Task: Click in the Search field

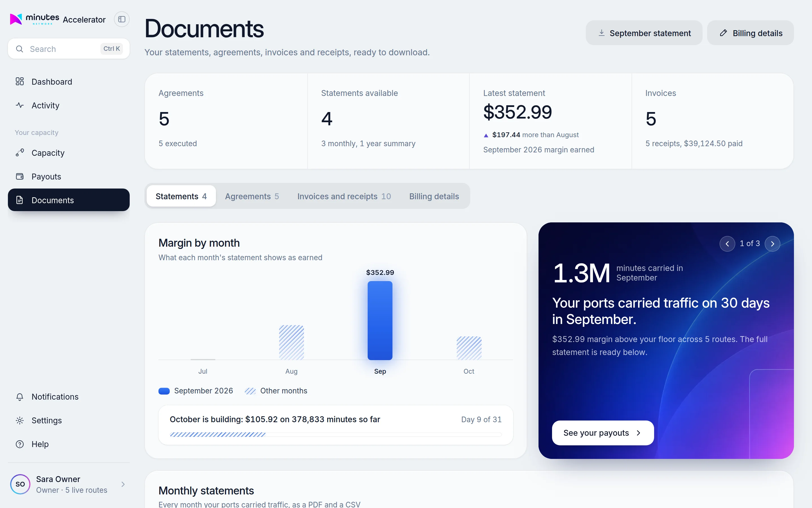Action: point(69,49)
